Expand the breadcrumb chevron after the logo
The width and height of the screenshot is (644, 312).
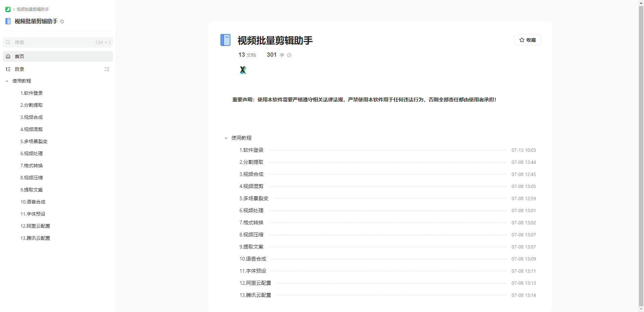point(13,9)
